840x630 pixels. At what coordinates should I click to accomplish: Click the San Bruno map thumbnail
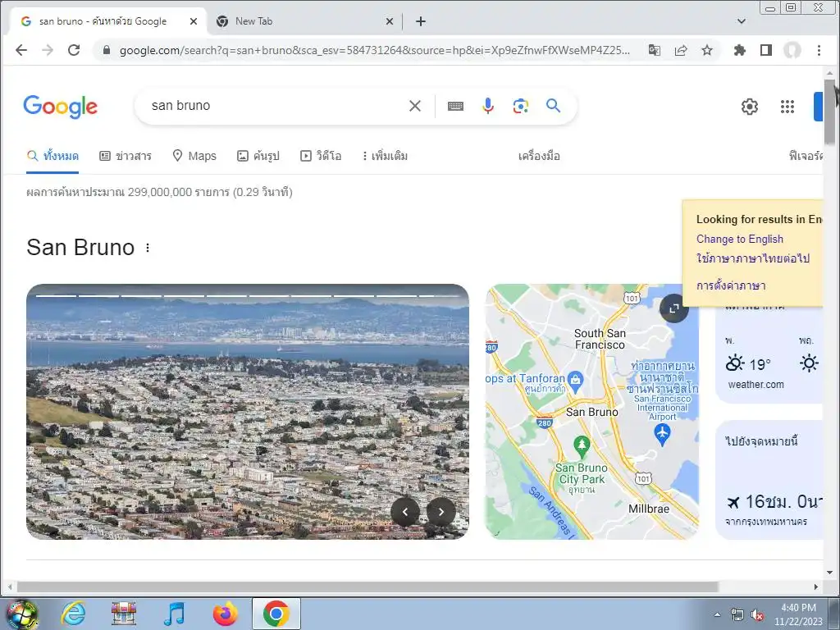[x=591, y=412]
